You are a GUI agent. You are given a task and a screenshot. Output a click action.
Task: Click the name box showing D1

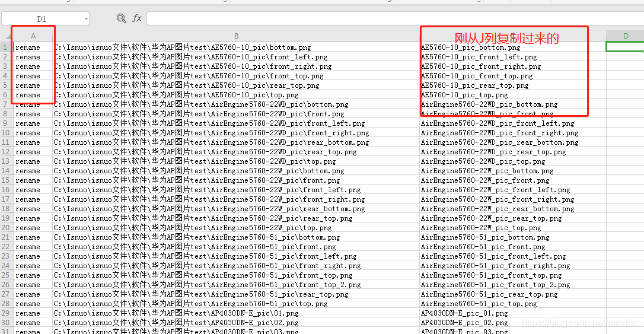45,18
